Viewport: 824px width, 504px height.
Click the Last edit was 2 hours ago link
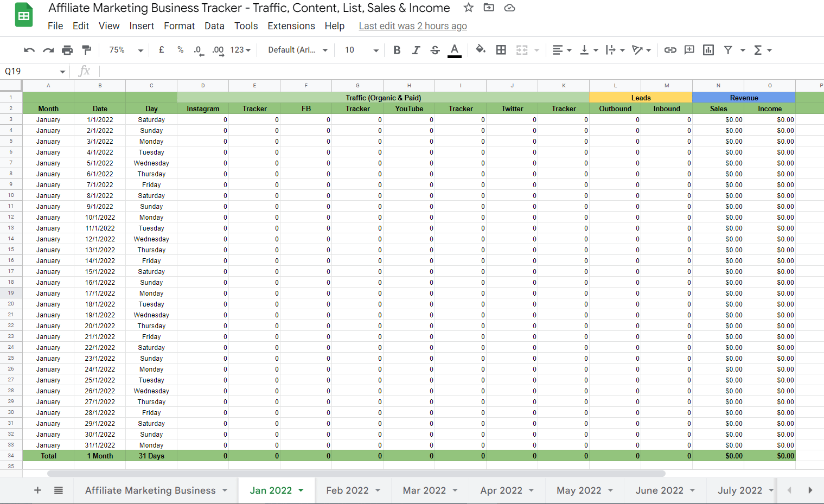[x=413, y=25]
